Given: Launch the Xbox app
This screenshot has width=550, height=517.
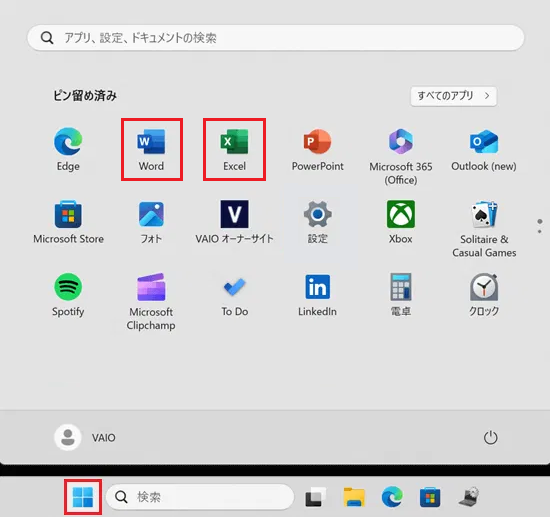Looking at the screenshot, I should coord(401,222).
